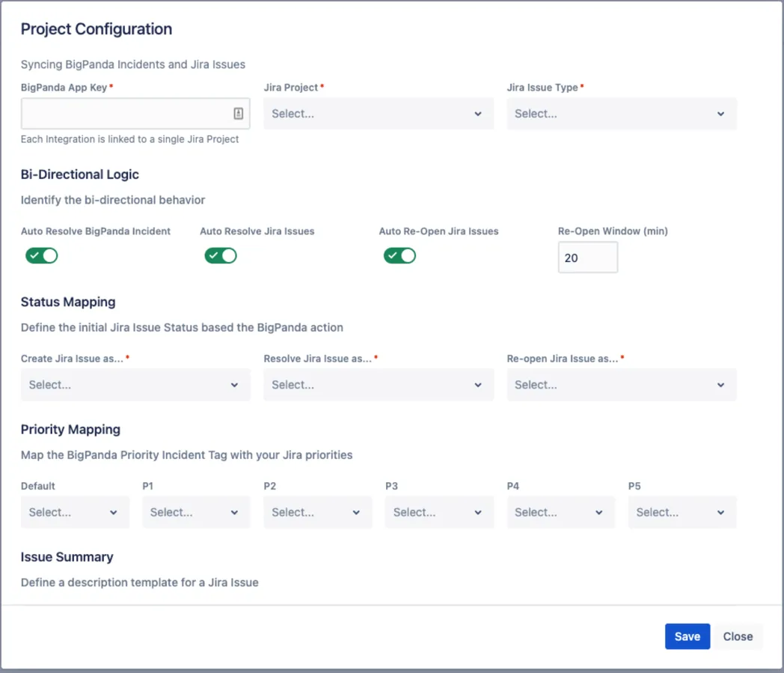The image size is (784, 673).
Task: Click the Priority Mapping heading
Action: 70,429
